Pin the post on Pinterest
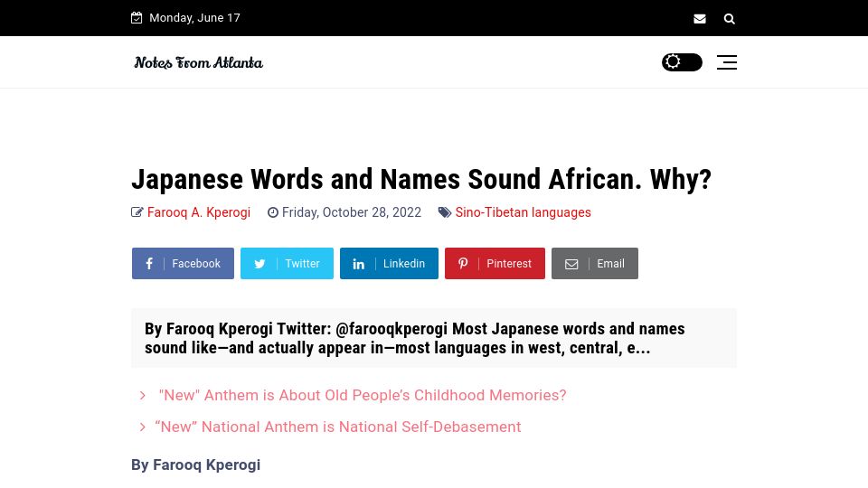This screenshot has height=488, width=868. (x=495, y=263)
